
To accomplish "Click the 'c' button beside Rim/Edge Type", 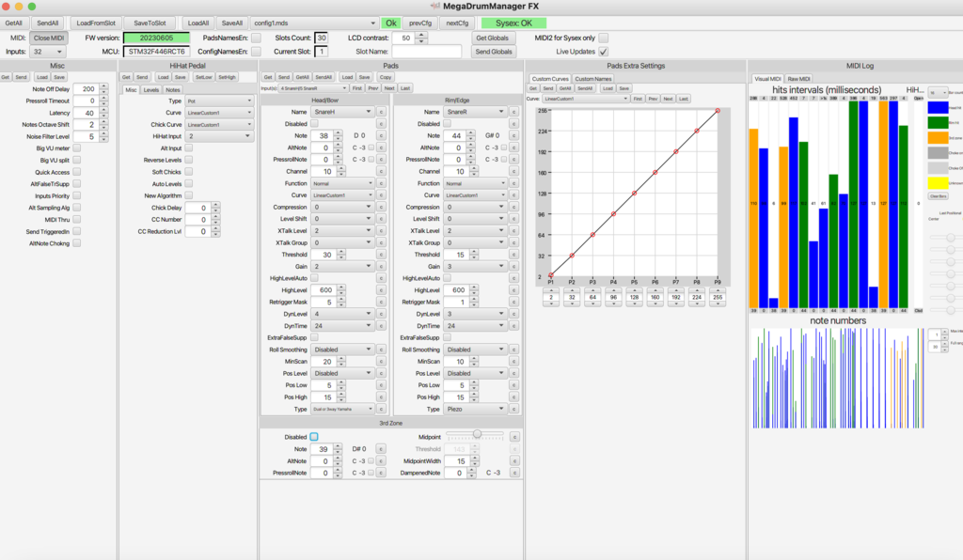I will [513, 409].
